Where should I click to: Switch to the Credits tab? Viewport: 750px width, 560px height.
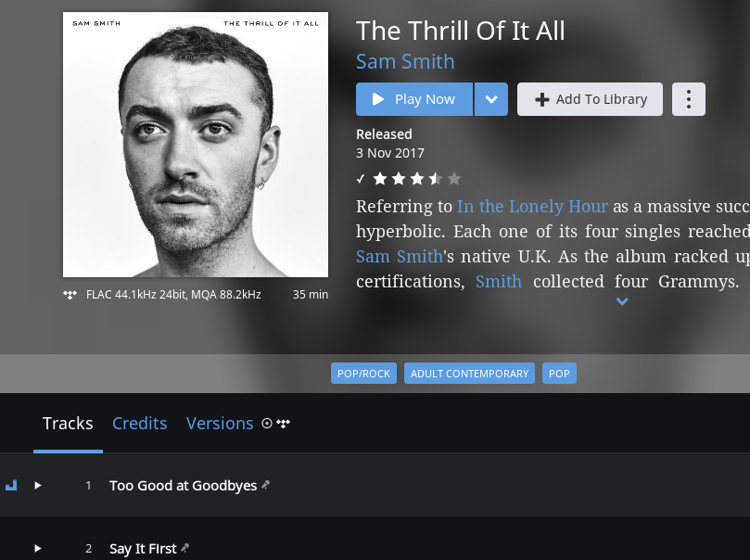click(x=140, y=423)
